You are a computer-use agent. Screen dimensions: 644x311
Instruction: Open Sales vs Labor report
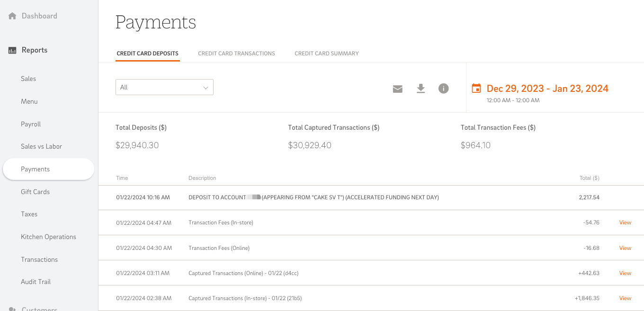pos(42,146)
